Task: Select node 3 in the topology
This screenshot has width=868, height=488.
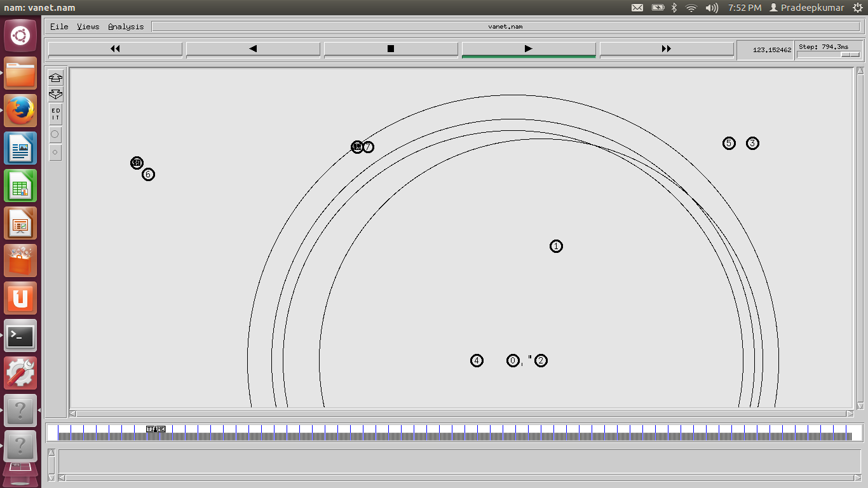Action: [752, 143]
